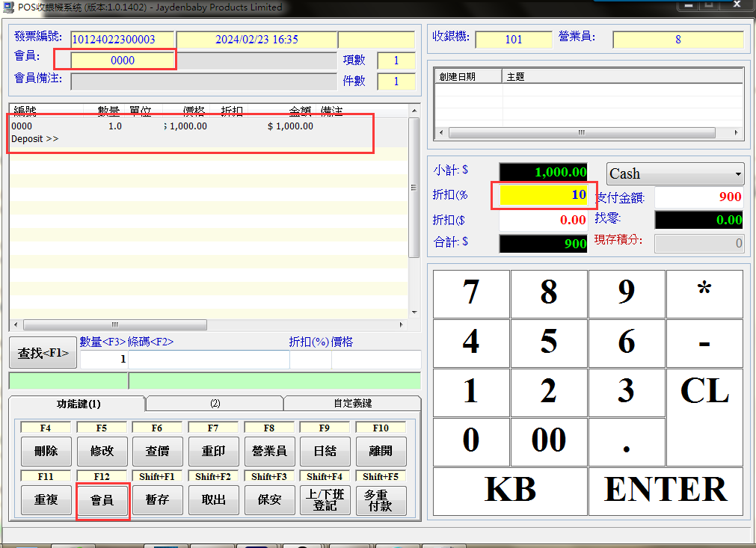Click the 條碼<F2> barcode input field

point(209,359)
